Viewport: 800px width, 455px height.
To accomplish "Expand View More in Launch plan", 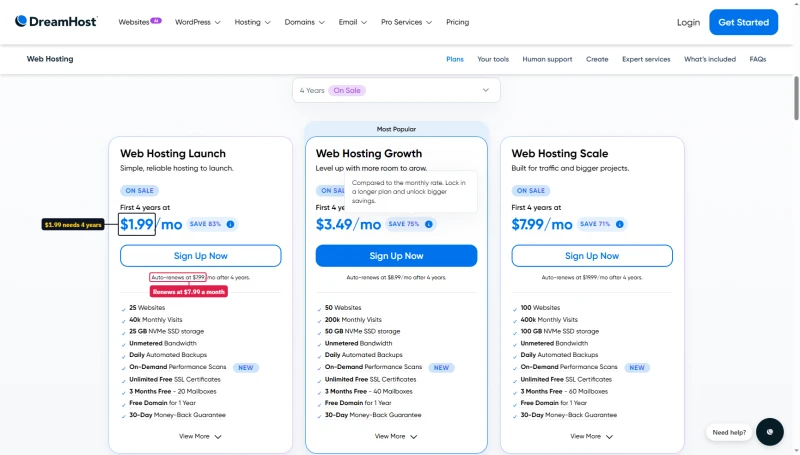I will 200,437.
